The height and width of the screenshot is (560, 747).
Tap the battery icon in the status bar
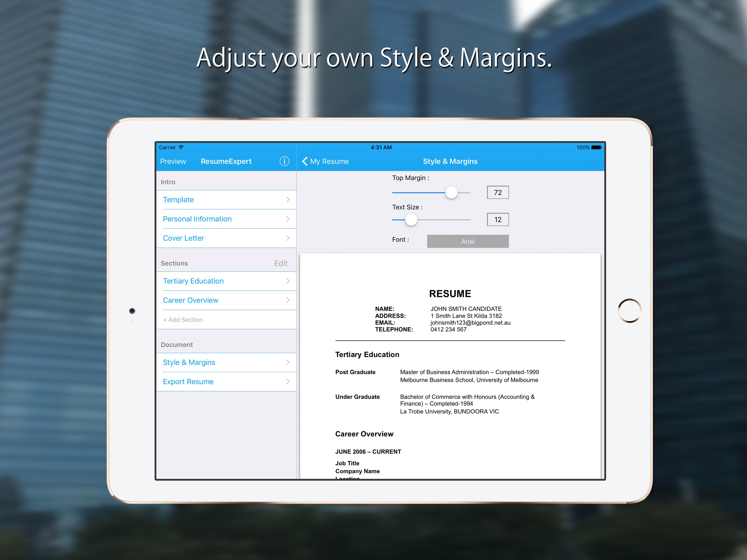(x=596, y=147)
